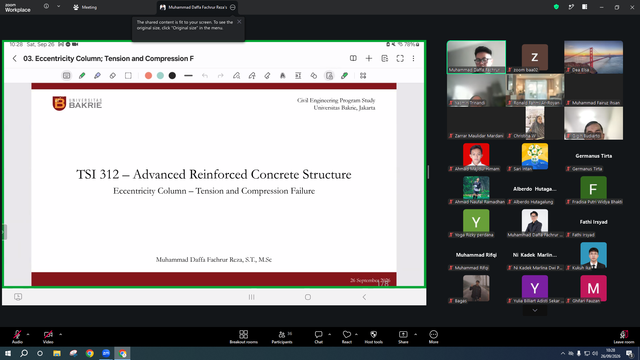Open Host tools
This screenshot has width=640, height=360.
373,337
